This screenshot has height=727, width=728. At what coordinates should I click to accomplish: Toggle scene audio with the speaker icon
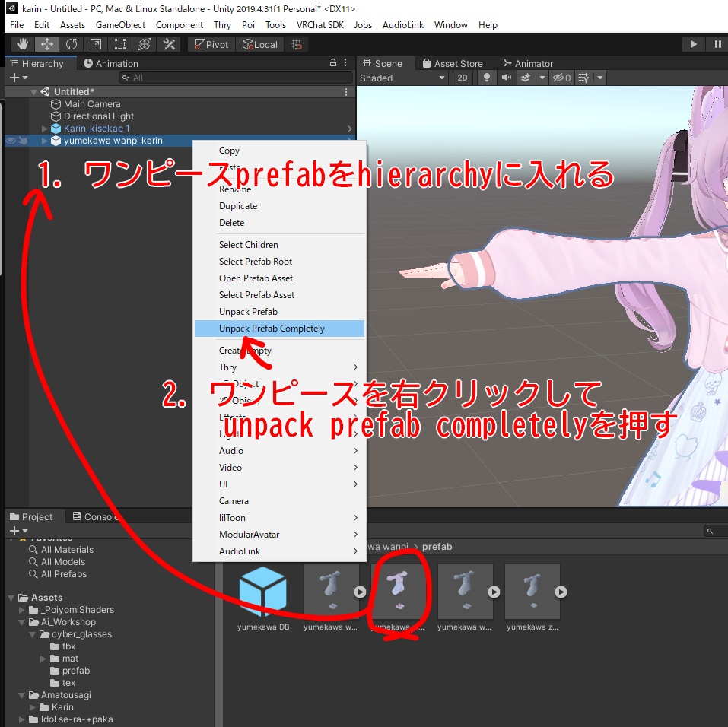pyautogui.click(x=507, y=78)
